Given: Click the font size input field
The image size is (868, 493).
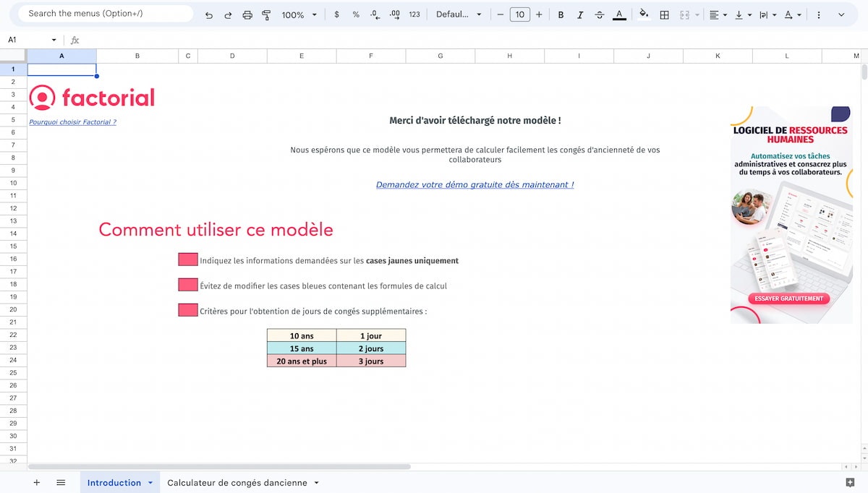Looking at the screenshot, I should [x=519, y=14].
